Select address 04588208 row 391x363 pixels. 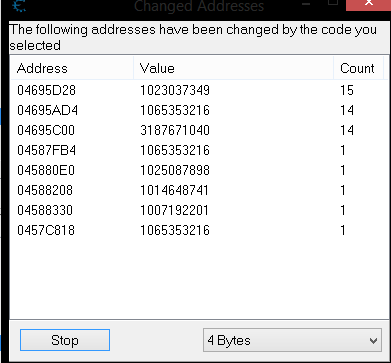click(x=199, y=190)
